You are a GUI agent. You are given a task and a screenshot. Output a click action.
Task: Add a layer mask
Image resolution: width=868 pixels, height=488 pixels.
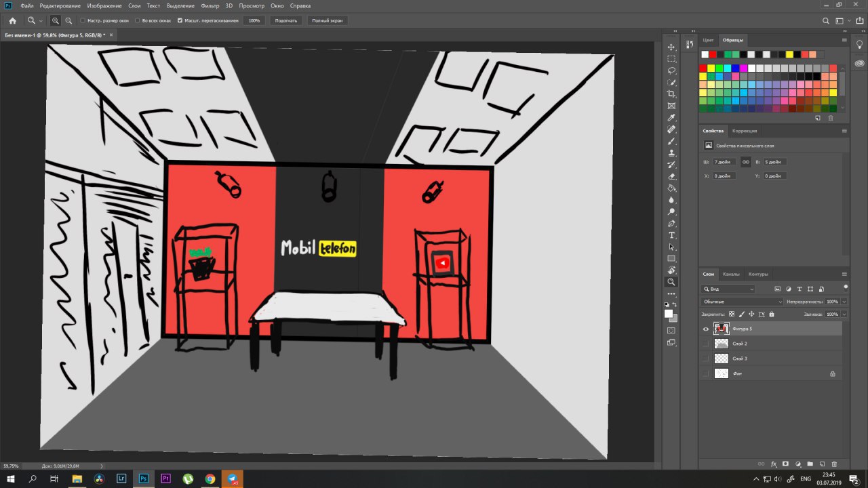pos(785,464)
